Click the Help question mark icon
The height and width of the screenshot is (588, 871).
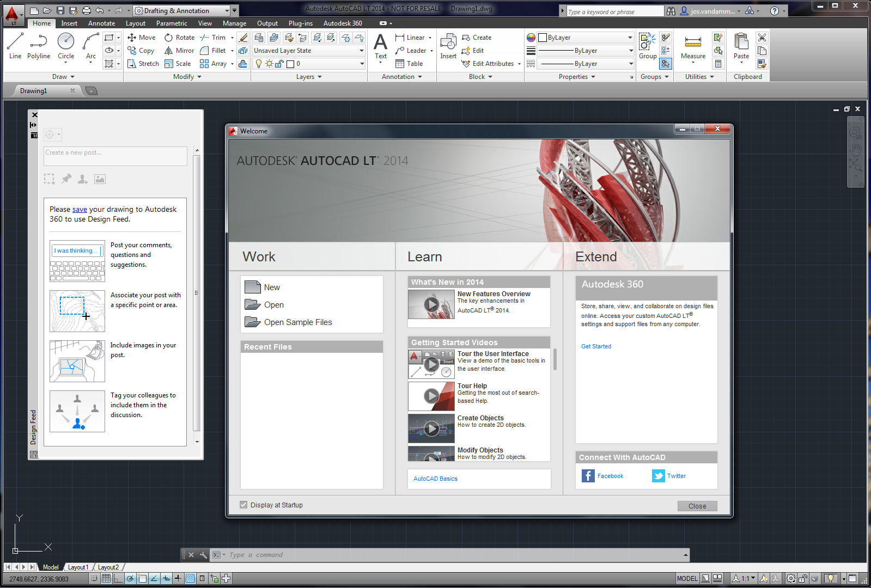(x=774, y=11)
